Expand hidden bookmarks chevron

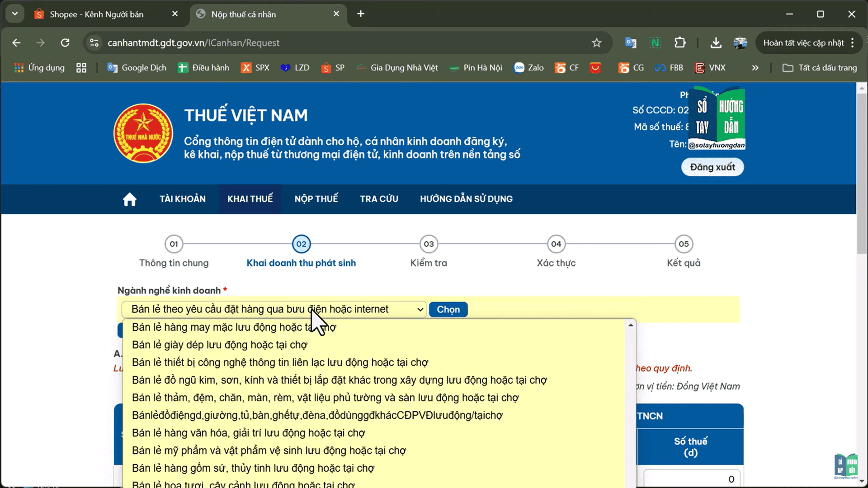tap(755, 68)
